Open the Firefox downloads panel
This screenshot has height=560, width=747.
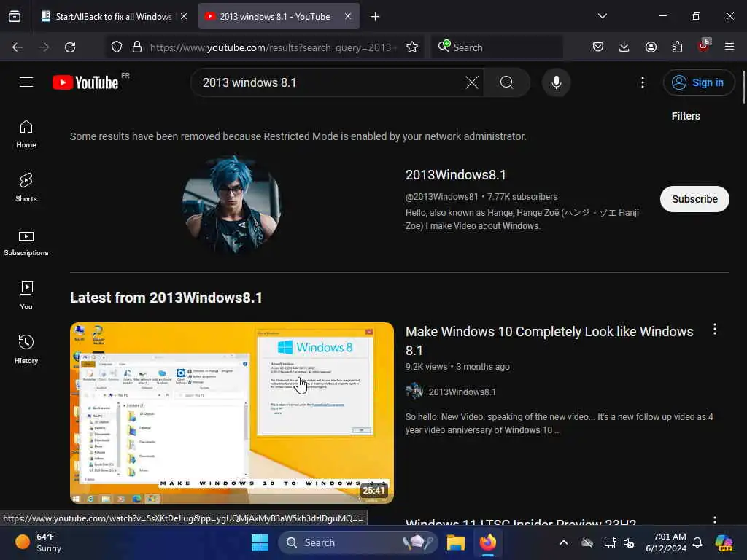click(624, 47)
